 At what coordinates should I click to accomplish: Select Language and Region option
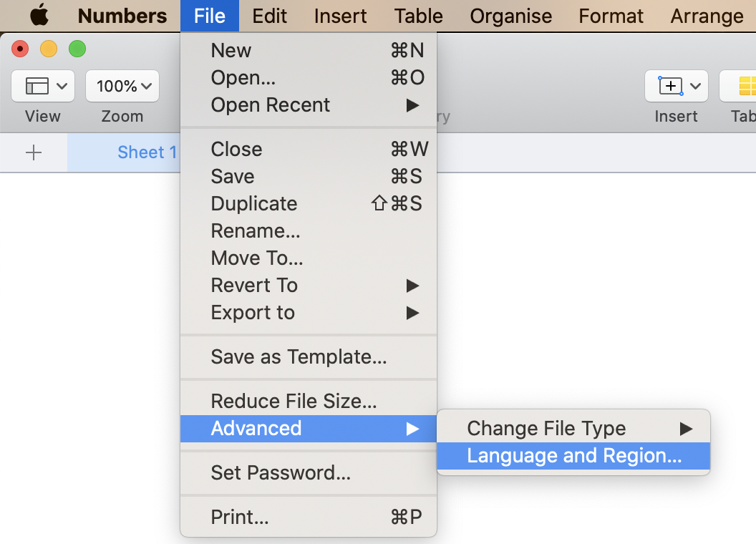573,456
